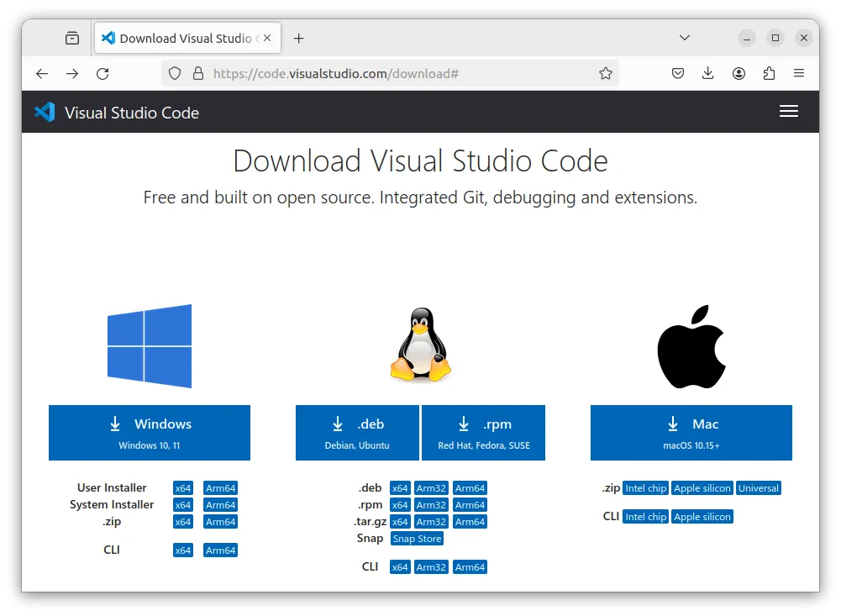Choose Apple silicon CLI download for Mac
Viewport: 841px width, 616px height.
tap(702, 517)
